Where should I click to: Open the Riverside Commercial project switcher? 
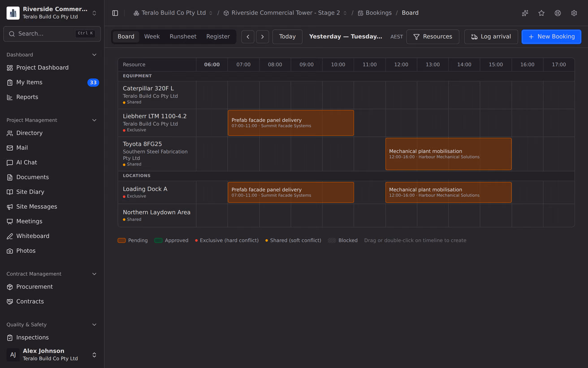pos(52,13)
